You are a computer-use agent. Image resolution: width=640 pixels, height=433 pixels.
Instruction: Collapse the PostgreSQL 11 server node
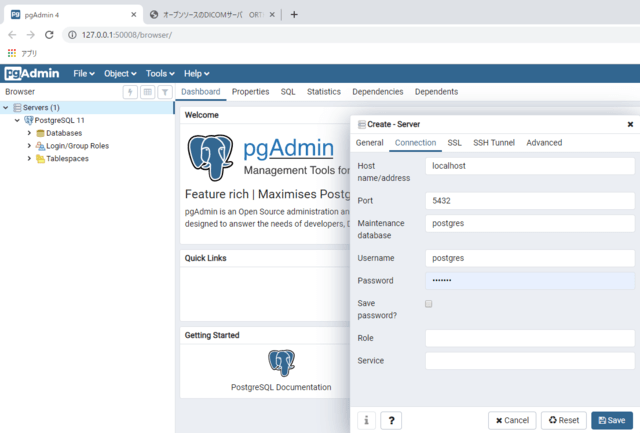click(17, 120)
